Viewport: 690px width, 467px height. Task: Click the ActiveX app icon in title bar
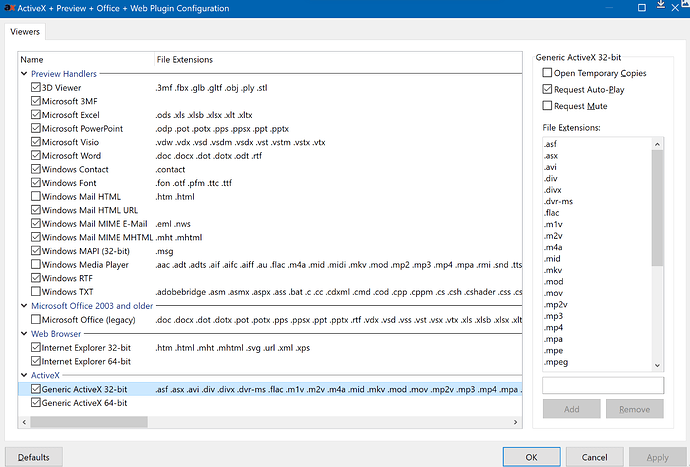click(x=10, y=8)
